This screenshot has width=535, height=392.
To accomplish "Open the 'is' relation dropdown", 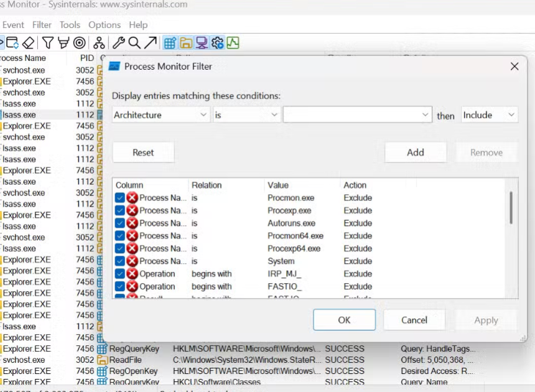I will [247, 115].
